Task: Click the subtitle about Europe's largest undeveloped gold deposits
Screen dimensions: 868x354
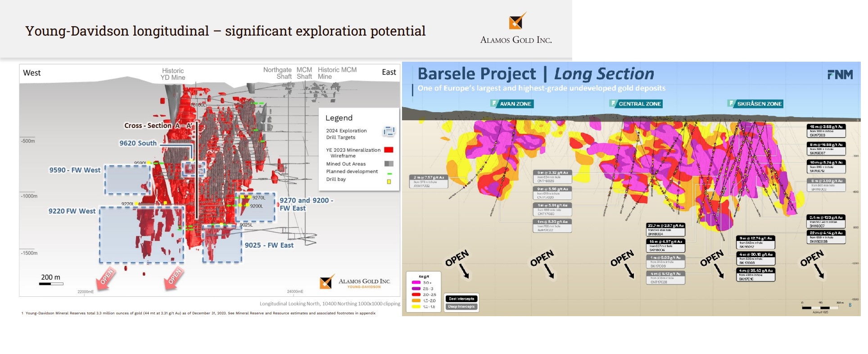Action: tap(541, 88)
